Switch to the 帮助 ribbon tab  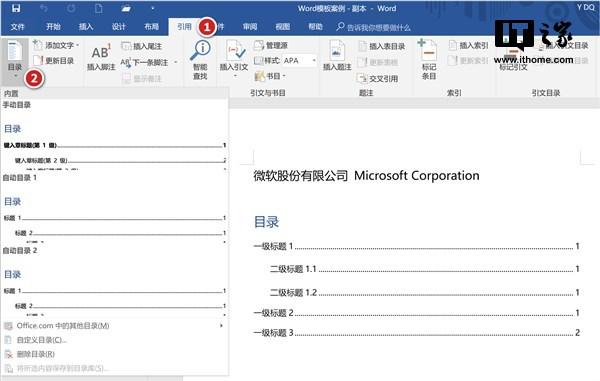click(x=315, y=26)
